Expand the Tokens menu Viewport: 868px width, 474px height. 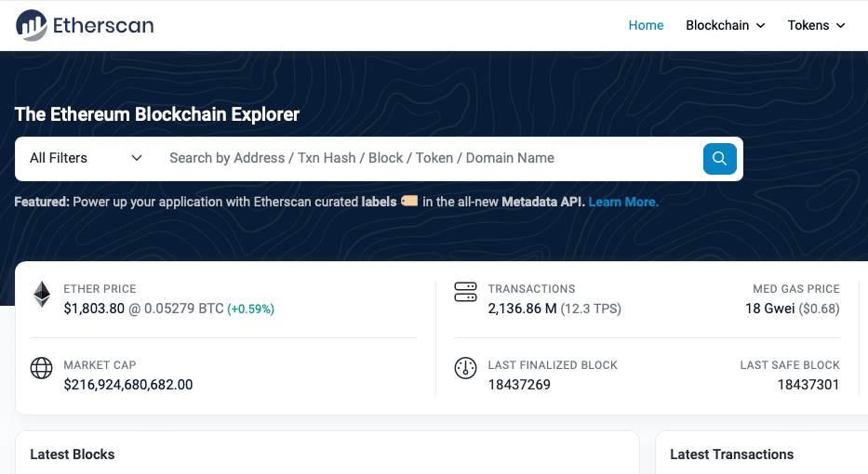[x=817, y=25]
